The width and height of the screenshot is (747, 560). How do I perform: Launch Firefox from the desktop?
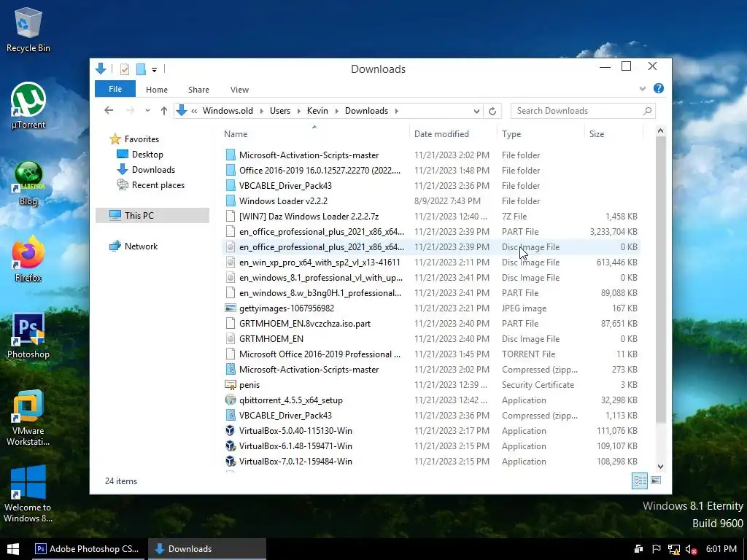(28, 260)
